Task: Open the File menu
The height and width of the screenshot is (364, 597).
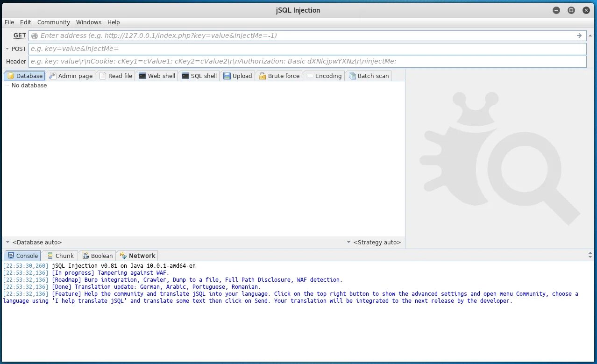Action: click(9, 22)
